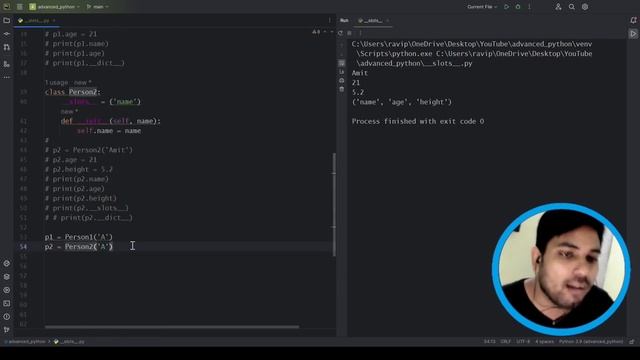Open the Problems tool window
The height and width of the screenshot is (360, 640).
7,317
